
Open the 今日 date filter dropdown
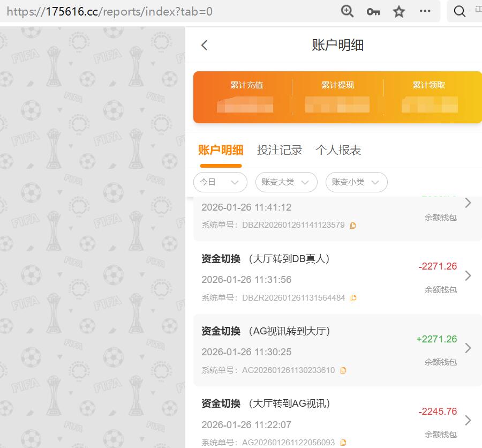point(220,182)
